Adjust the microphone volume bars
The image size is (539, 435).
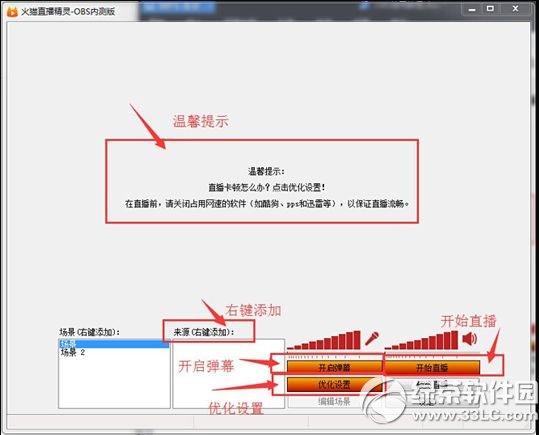point(324,340)
